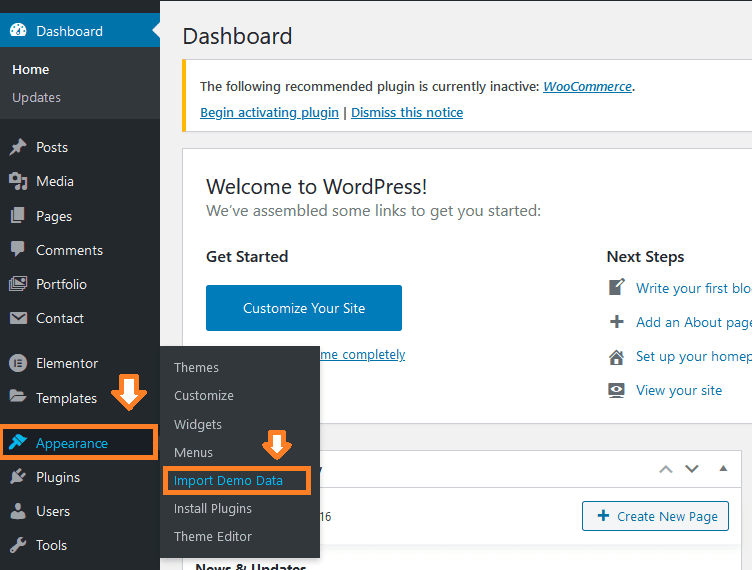Image resolution: width=752 pixels, height=570 pixels.
Task: Move widget panel down with down chevron
Action: click(x=692, y=469)
